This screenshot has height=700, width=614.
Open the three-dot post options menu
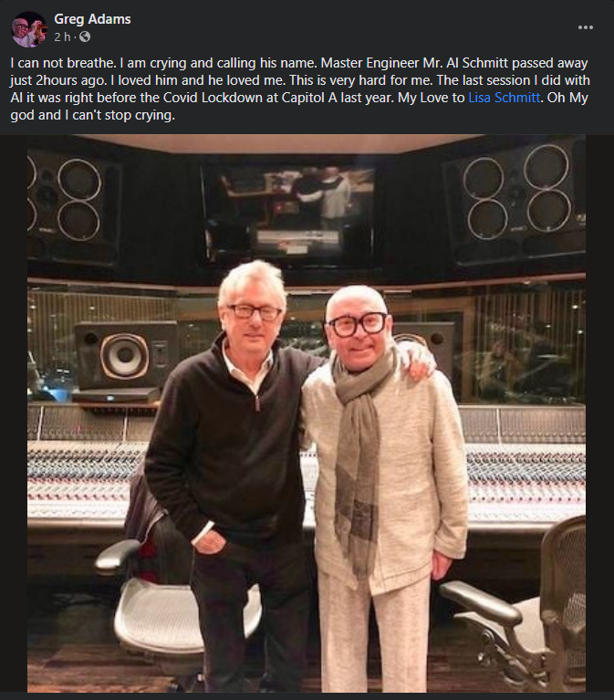[586, 27]
